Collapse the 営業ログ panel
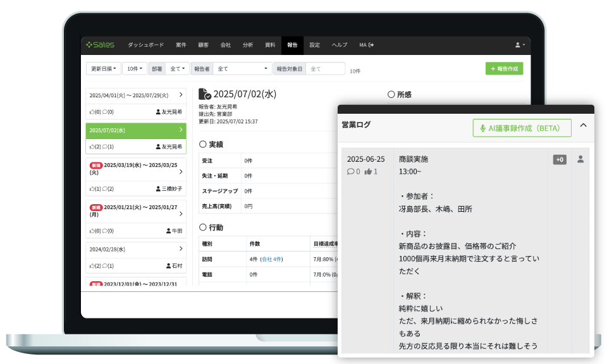607x364 pixels. 583,126
